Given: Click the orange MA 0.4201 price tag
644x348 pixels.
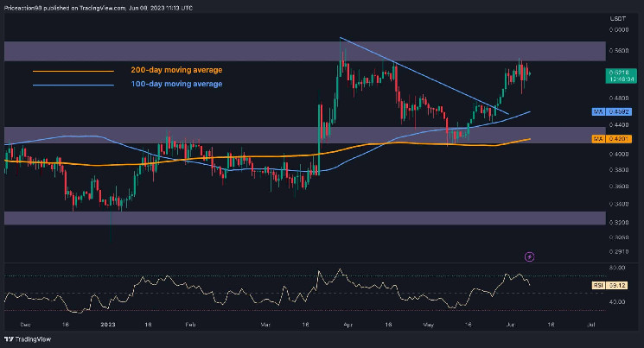Looking at the screenshot, I should [612, 139].
